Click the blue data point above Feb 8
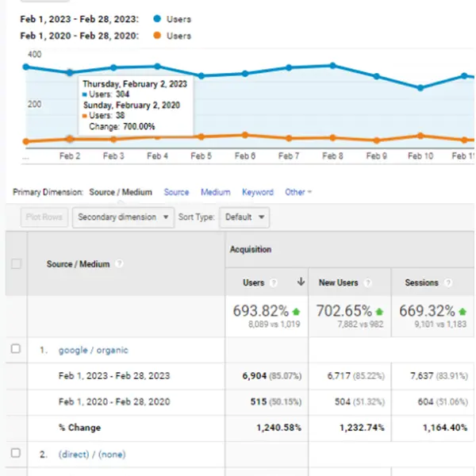The image size is (476, 476). click(x=332, y=65)
